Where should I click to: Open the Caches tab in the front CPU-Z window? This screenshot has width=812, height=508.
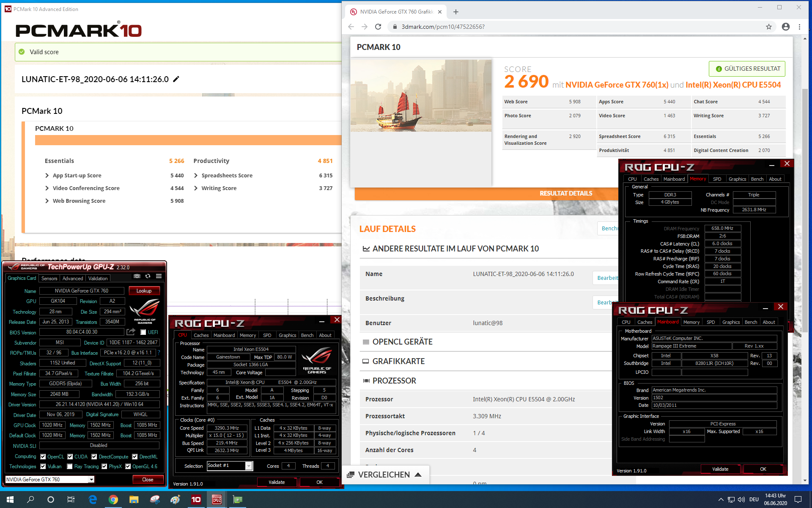coord(201,335)
